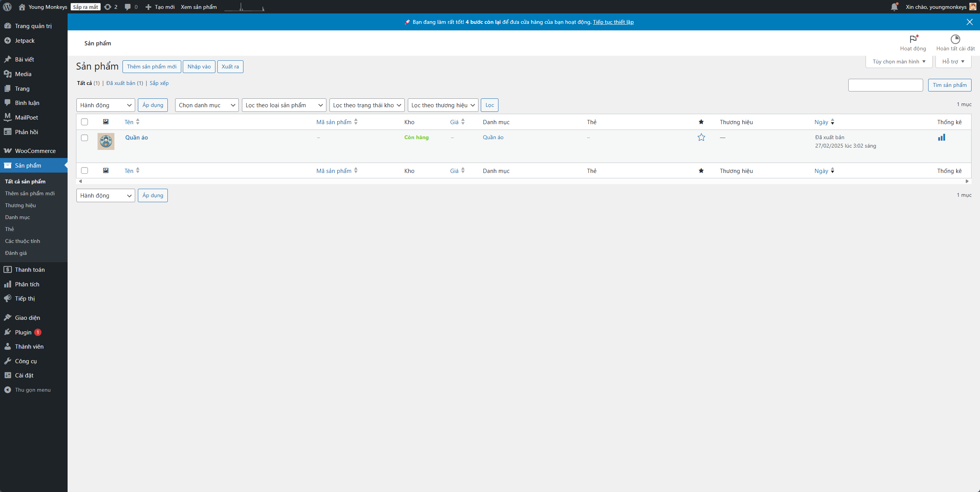Viewport: 980px width, 492px height.
Task: Check the Quần áo product row checkbox
Action: pyautogui.click(x=84, y=138)
